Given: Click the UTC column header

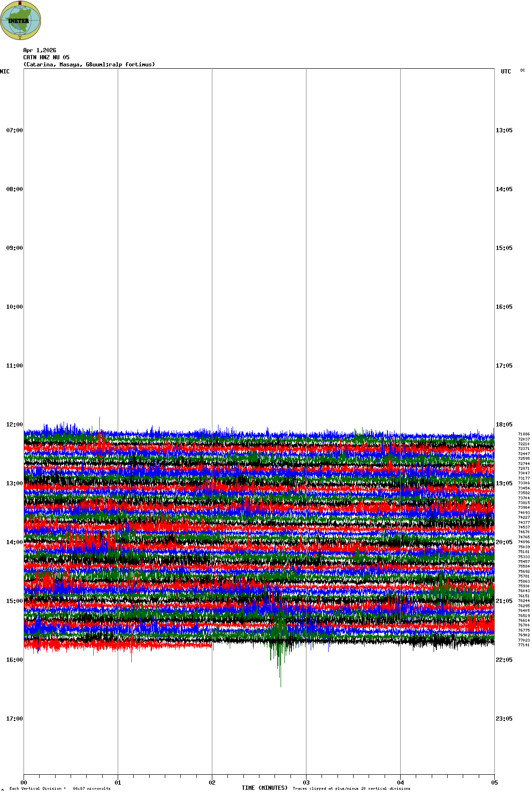Looking at the screenshot, I should 506,72.
